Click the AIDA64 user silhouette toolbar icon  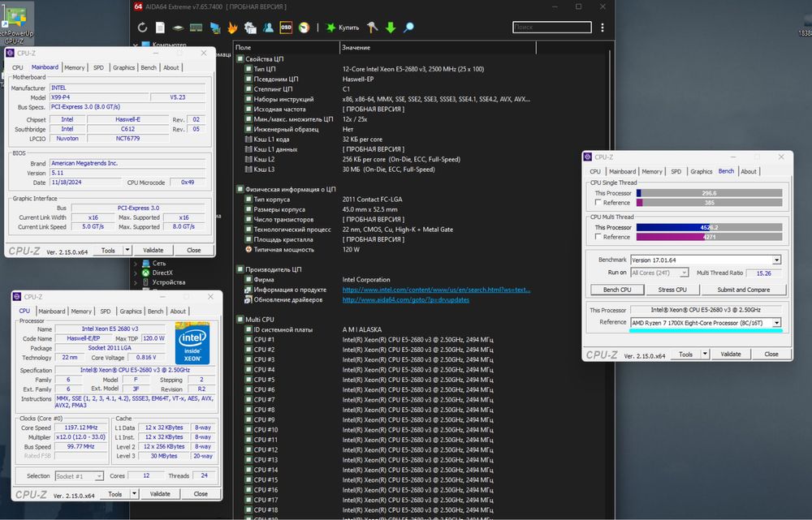pyautogui.click(x=268, y=28)
